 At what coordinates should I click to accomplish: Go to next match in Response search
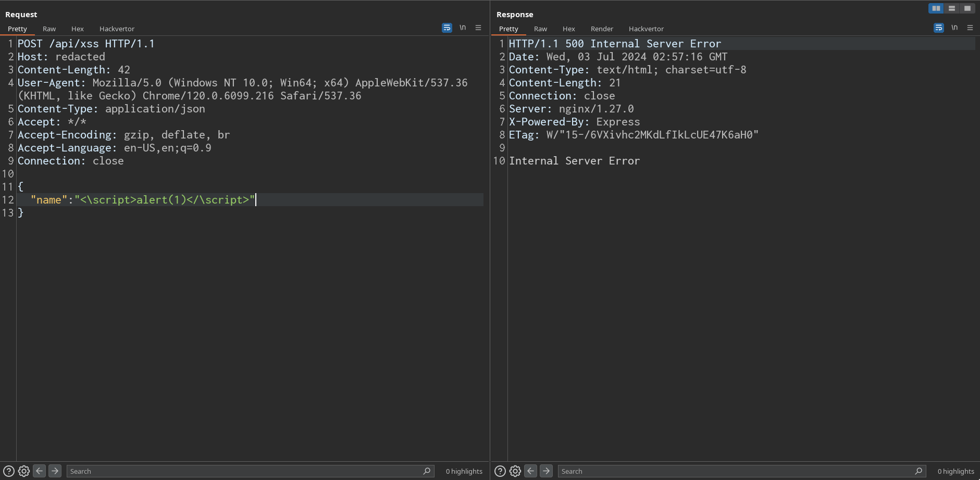pos(546,471)
